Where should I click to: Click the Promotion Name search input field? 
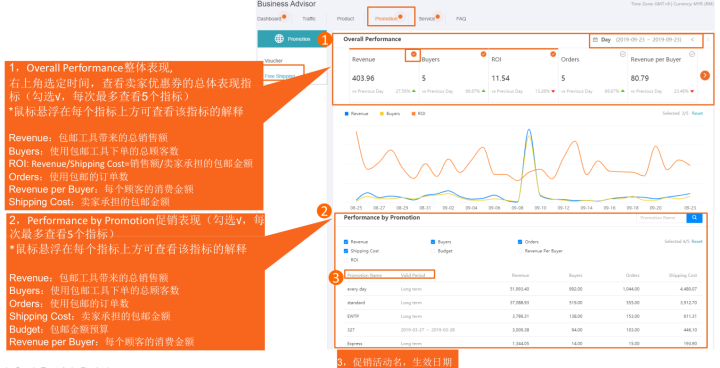[x=661, y=218]
